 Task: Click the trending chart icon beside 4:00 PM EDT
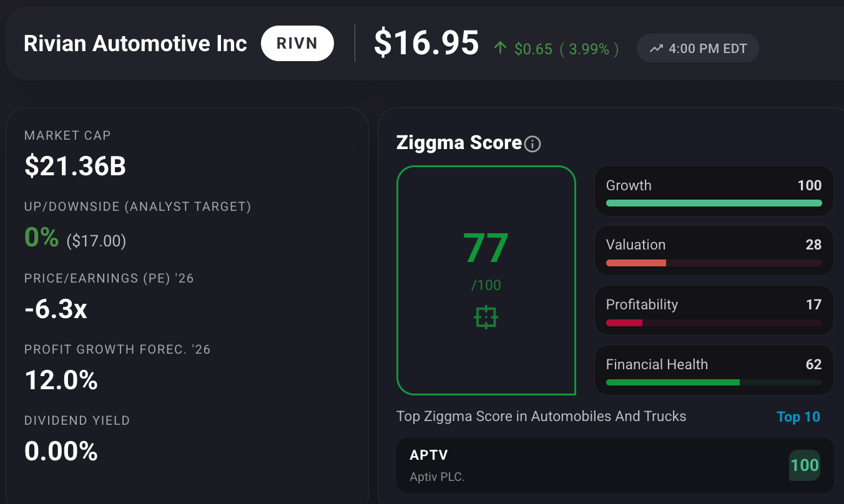point(656,49)
